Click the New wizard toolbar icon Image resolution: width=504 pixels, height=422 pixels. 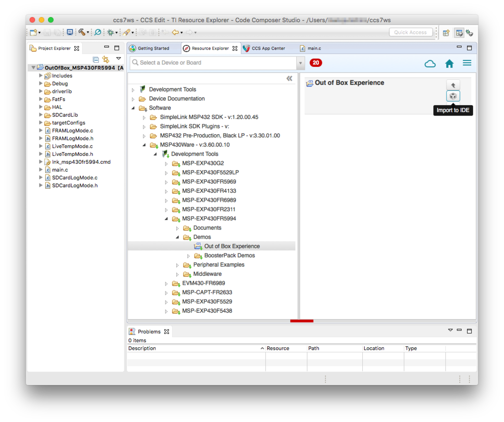pos(33,32)
